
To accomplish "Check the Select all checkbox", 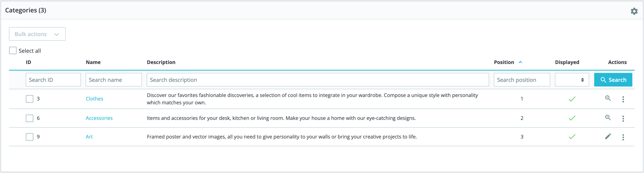I will [x=13, y=51].
